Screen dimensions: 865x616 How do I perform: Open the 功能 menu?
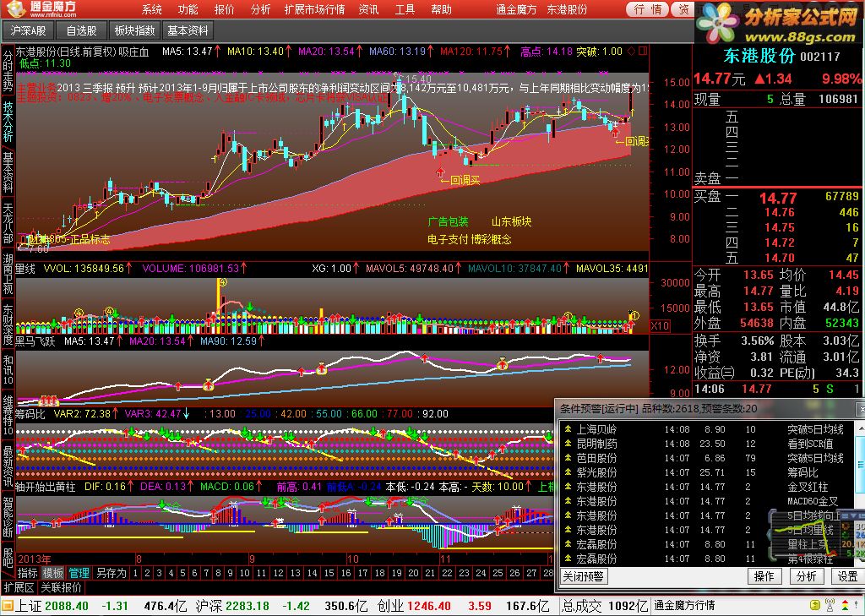[x=188, y=9]
